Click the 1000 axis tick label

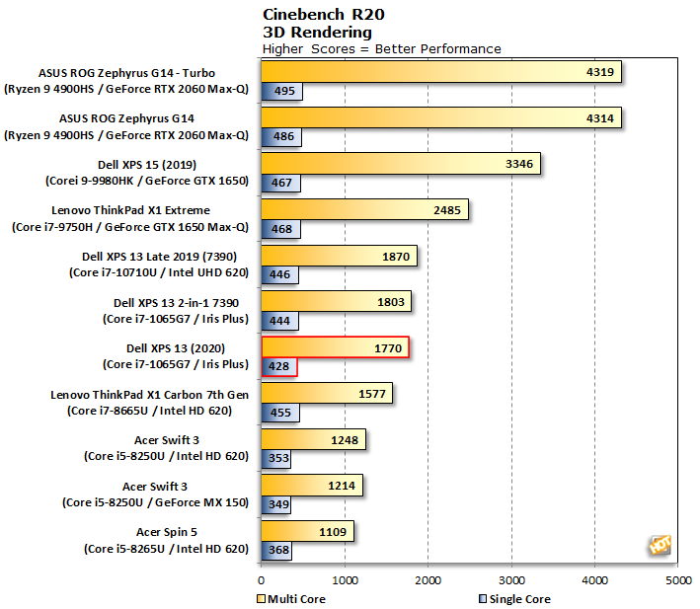345,580
